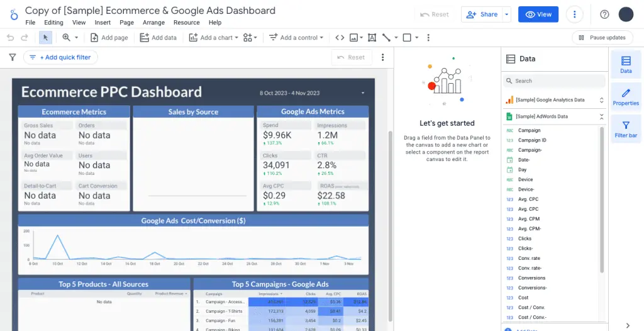Open the filter bar three-dot menu

point(383,57)
